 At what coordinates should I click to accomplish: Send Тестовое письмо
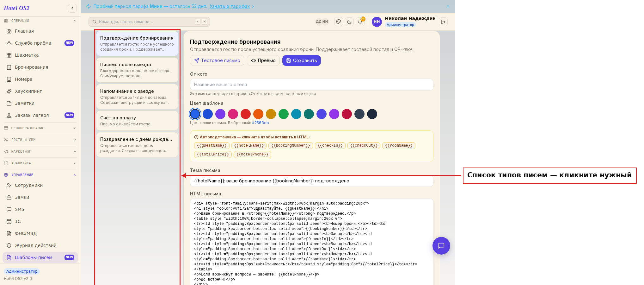tap(217, 60)
